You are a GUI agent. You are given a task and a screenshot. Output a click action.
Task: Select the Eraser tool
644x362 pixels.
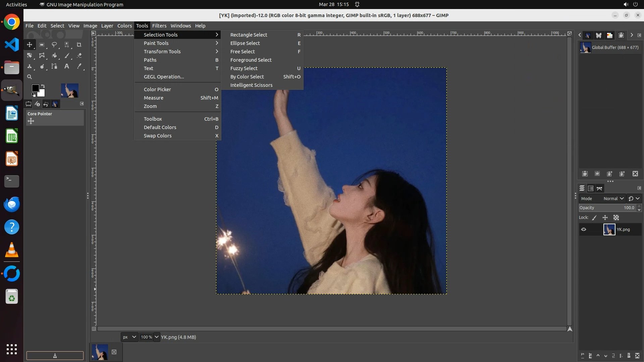pos(79,56)
